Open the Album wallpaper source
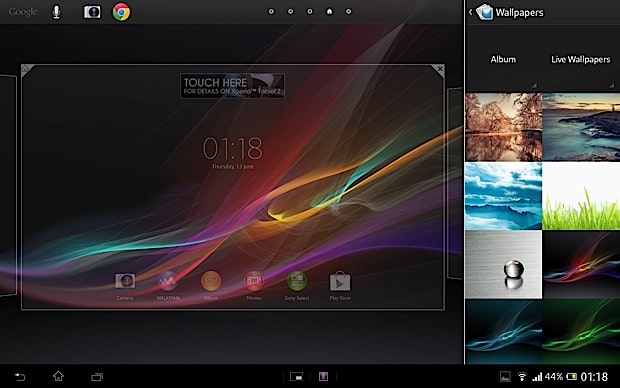Viewport: 620px width, 388px height. click(503, 59)
